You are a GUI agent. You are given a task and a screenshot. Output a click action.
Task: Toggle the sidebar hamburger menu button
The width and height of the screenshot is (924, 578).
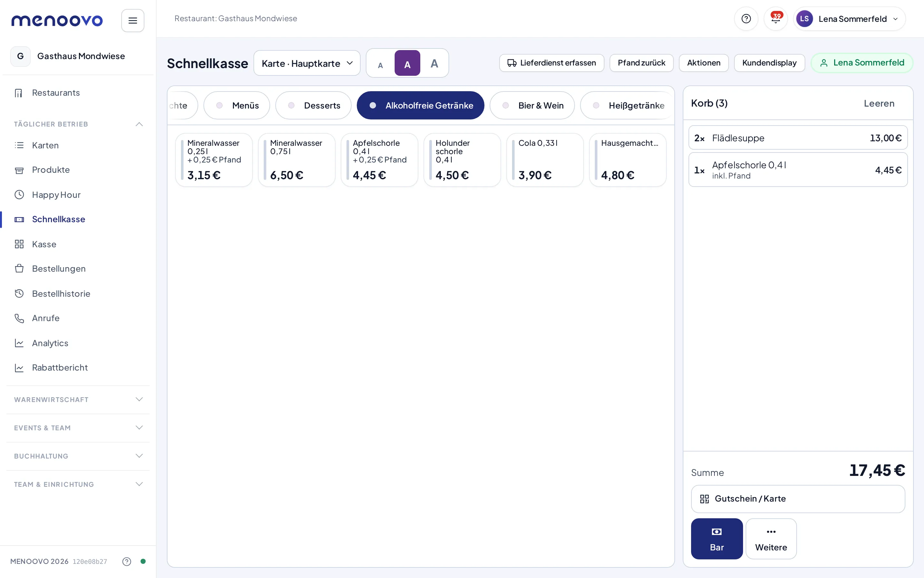pyautogui.click(x=133, y=20)
